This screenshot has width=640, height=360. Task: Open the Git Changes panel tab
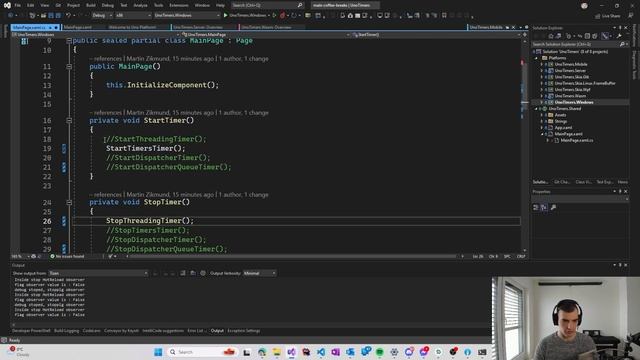[x=562, y=182]
